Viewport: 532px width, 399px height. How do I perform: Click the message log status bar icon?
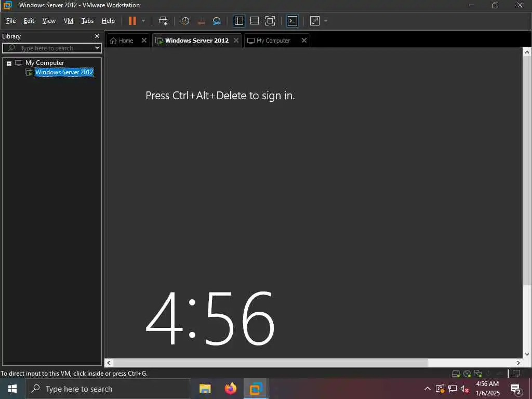[516, 374]
